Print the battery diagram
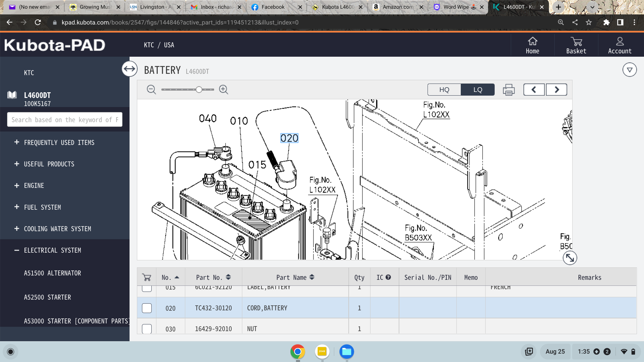Viewport: 644px width, 362px height. 508,90
